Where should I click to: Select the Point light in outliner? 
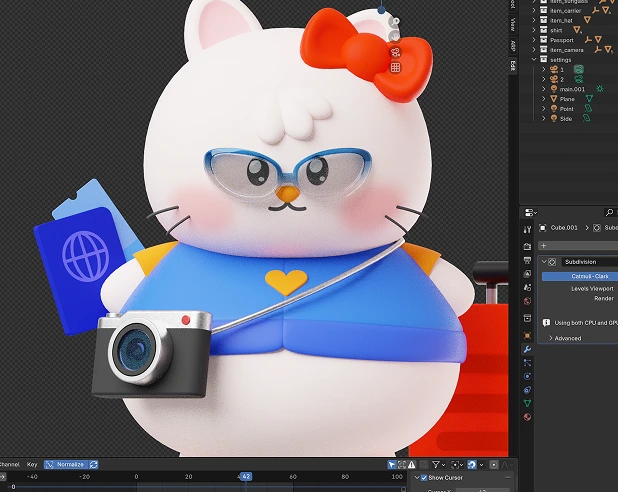566,109
